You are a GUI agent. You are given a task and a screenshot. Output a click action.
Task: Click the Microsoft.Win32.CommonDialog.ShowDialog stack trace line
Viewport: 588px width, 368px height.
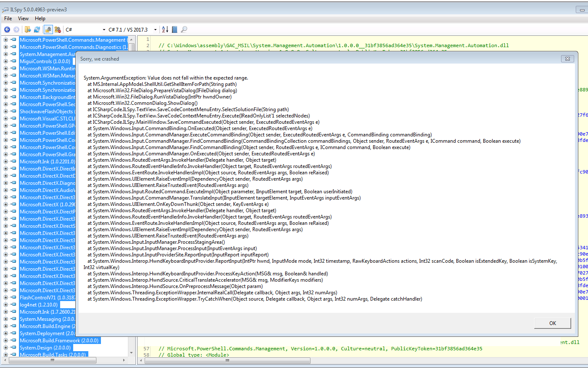(143, 103)
